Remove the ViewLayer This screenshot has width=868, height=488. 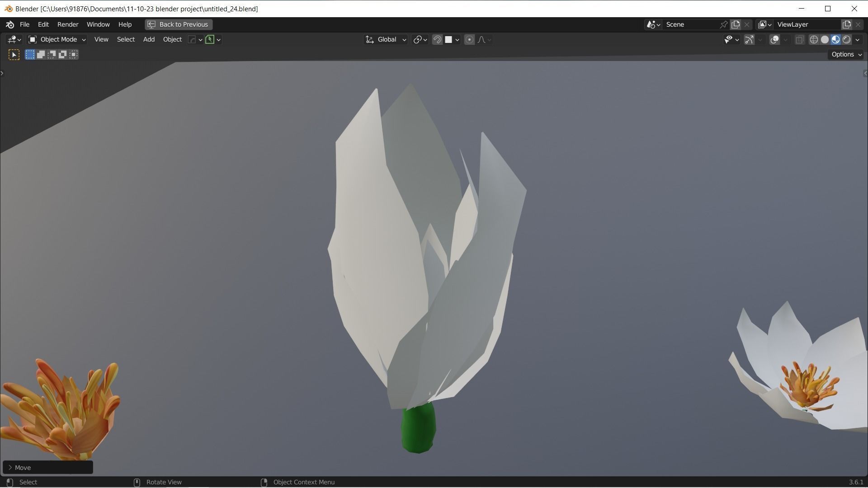pyautogui.click(x=858, y=24)
